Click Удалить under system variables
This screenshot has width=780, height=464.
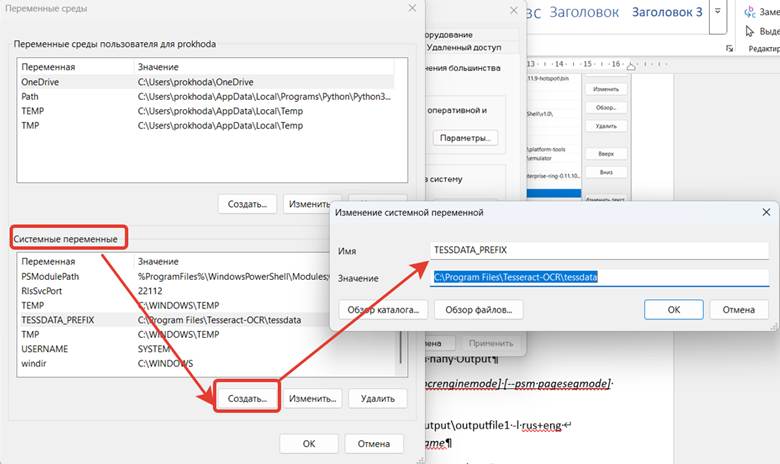(x=378, y=398)
